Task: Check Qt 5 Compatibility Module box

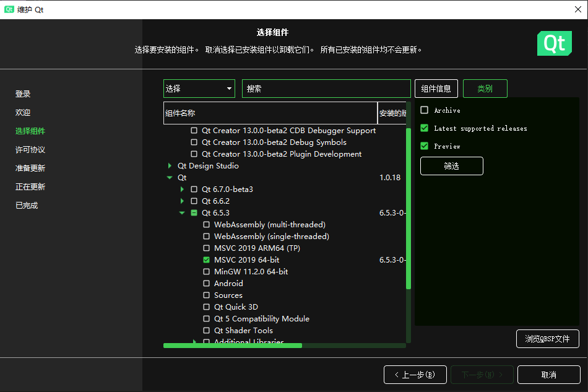Action: point(206,318)
